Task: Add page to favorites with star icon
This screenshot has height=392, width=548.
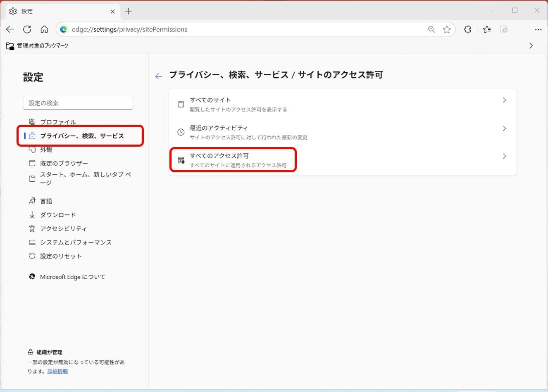Action: click(447, 29)
